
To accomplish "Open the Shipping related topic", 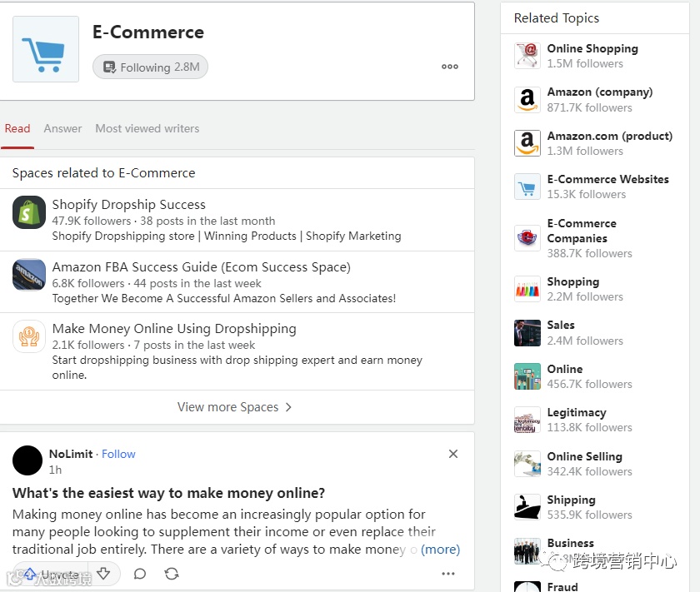I will (572, 500).
